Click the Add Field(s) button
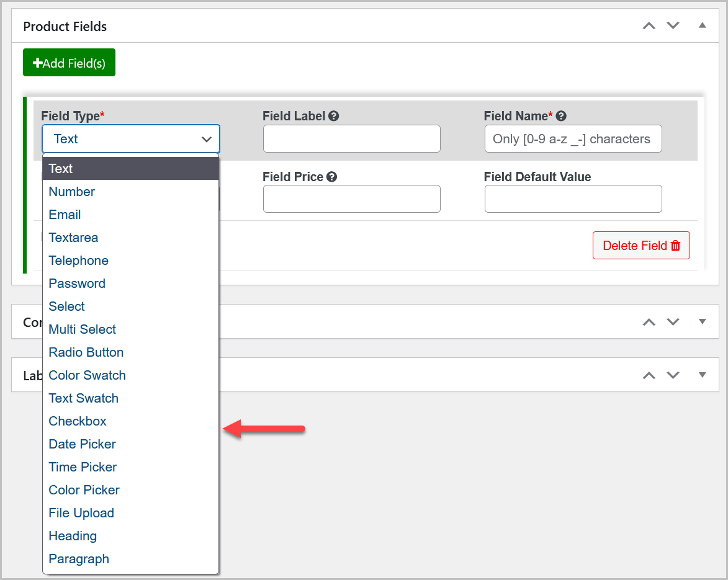 click(x=69, y=62)
